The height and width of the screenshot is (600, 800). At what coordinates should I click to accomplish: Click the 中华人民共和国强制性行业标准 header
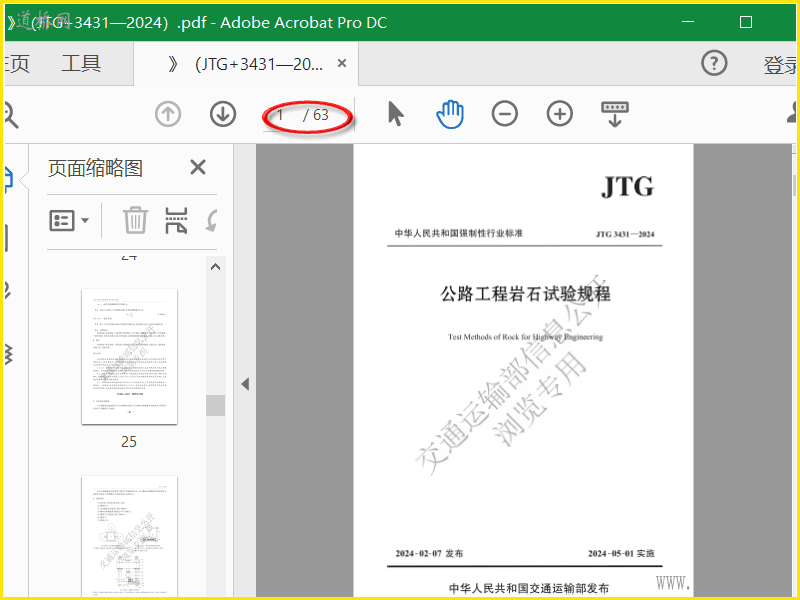pyautogui.click(x=459, y=233)
